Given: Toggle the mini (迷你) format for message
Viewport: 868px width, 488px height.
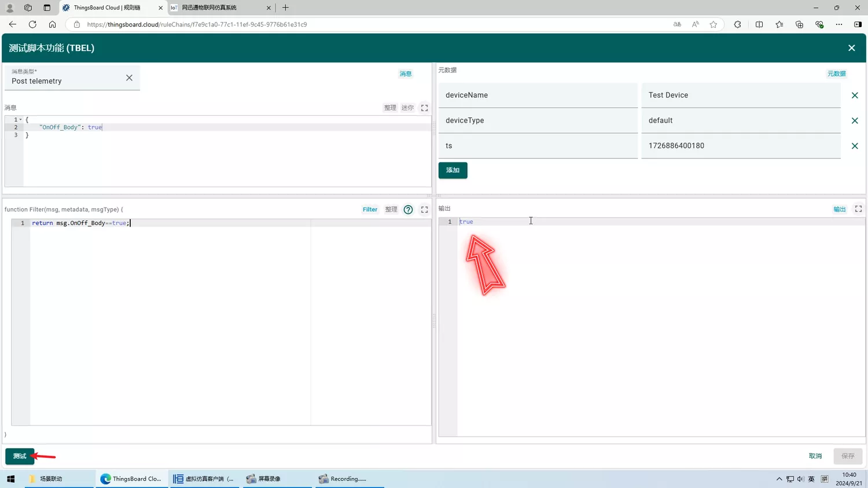Looking at the screenshot, I should pos(407,108).
